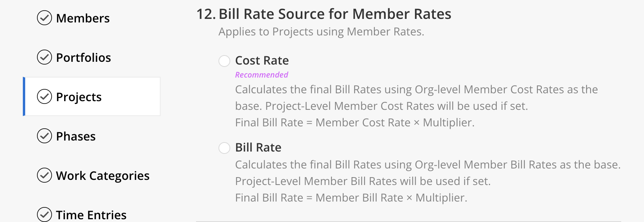644x222 pixels.
Task: Click the purple Recommended tag
Action: click(262, 75)
